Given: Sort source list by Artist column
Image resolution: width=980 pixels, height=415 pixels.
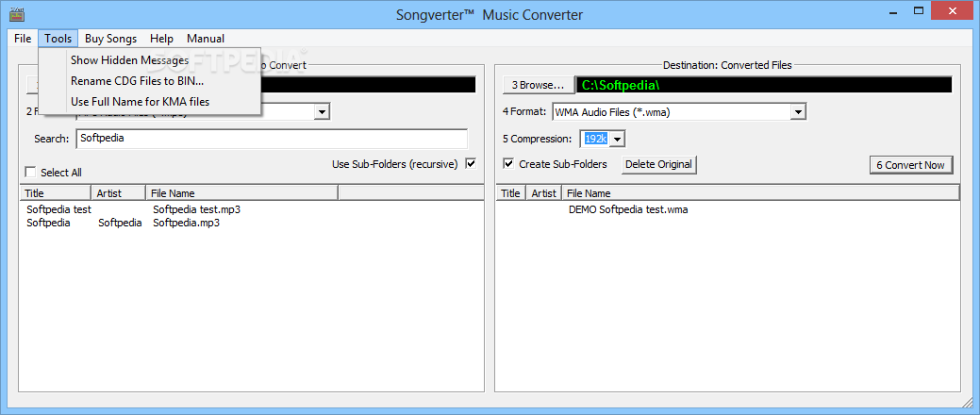Looking at the screenshot, I should click(x=119, y=193).
